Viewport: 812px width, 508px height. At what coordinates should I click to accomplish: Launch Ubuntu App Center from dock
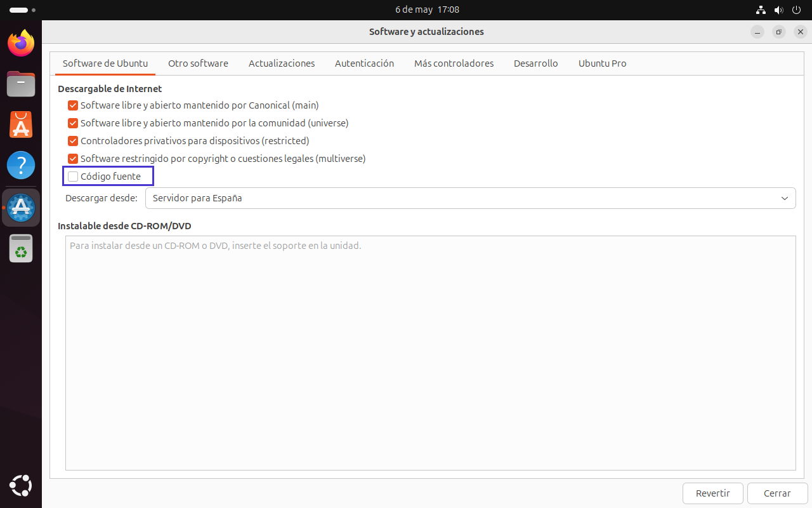[x=21, y=124]
